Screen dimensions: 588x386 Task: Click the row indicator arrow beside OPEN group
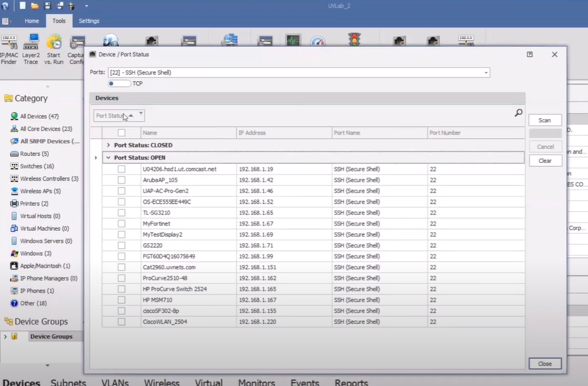(96, 158)
